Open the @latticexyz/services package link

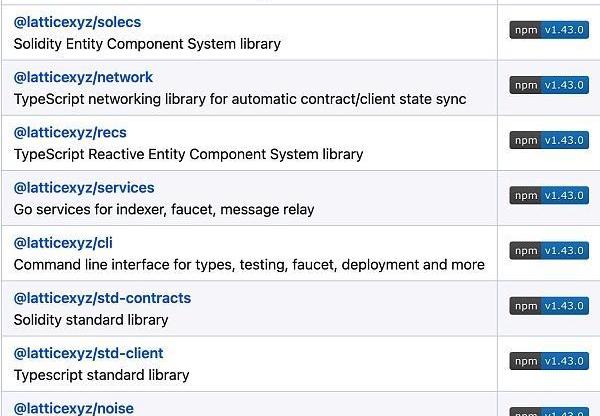pyautogui.click(x=83, y=187)
